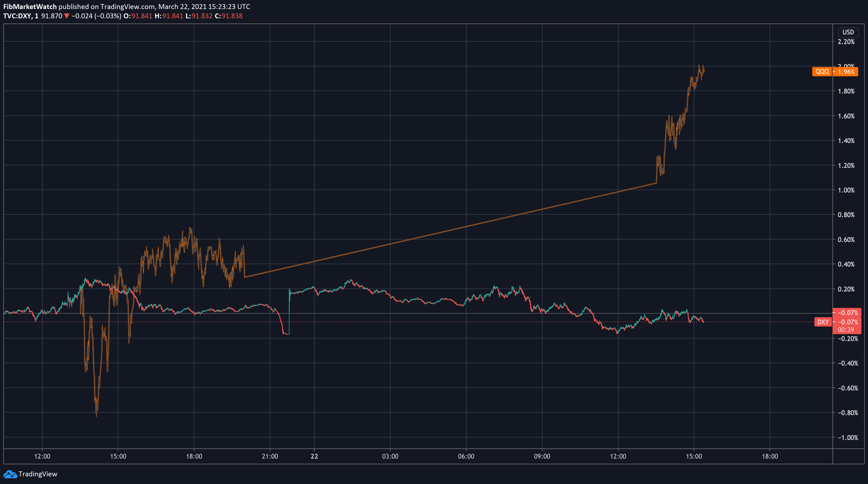
Task: Click the countdown timer 00:39 label
Action: click(x=846, y=330)
